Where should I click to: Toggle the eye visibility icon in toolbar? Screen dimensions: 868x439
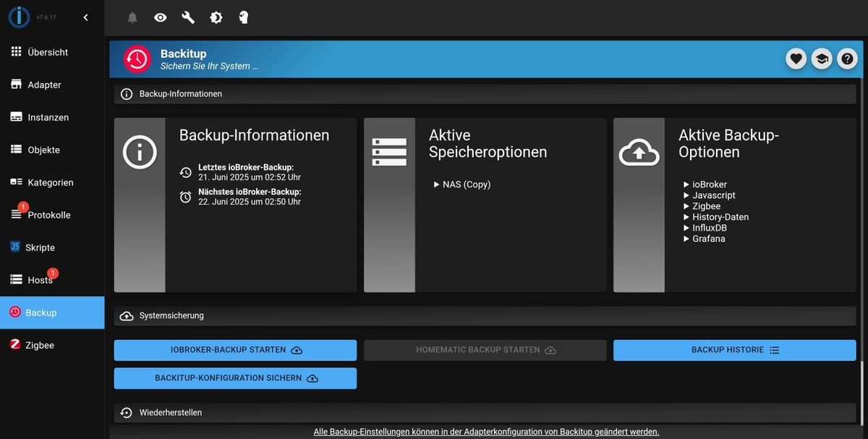161,17
